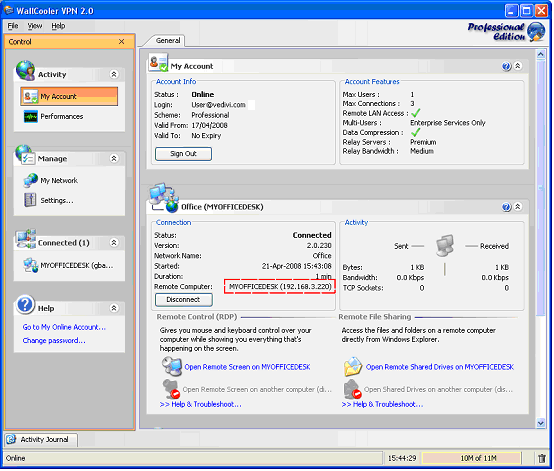Click the Remote Shared Drives folder icon
The width and height of the screenshot is (554, 471).
[353, 367]
